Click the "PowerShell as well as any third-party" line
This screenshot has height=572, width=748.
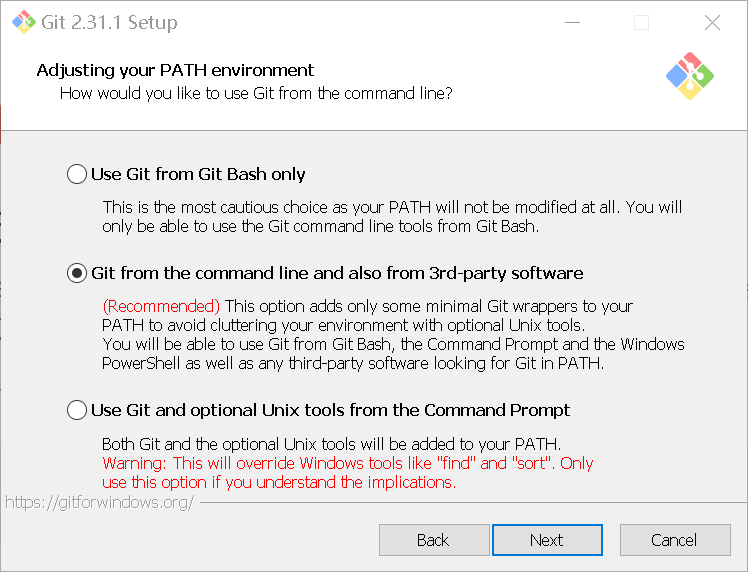[353, 363]
